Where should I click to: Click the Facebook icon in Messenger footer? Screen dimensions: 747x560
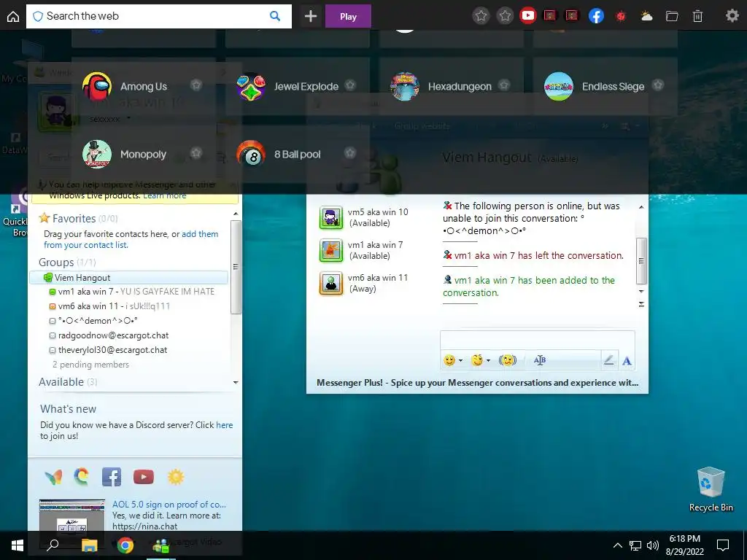tap(112, 477)
